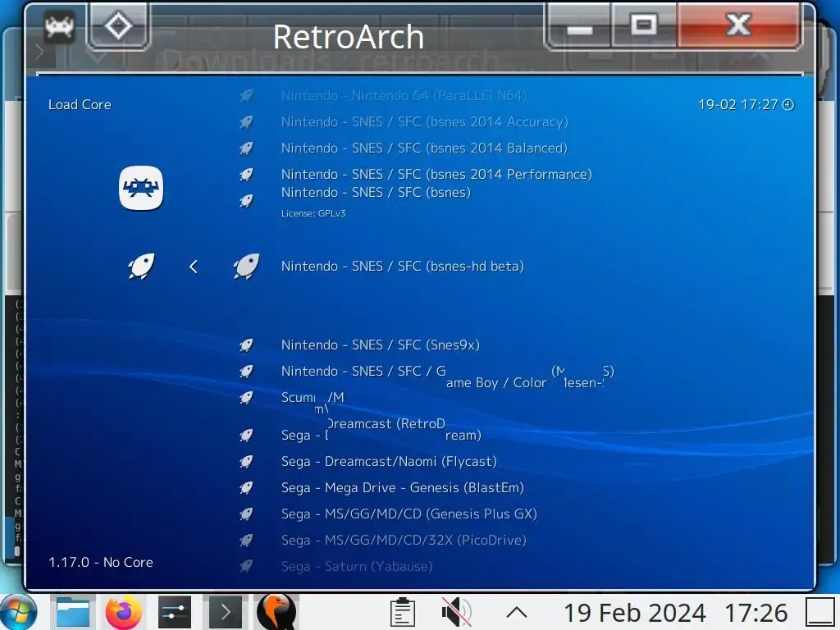Open the file manager from the taskbar
840x630 pixels.
(x=73, y=612)
